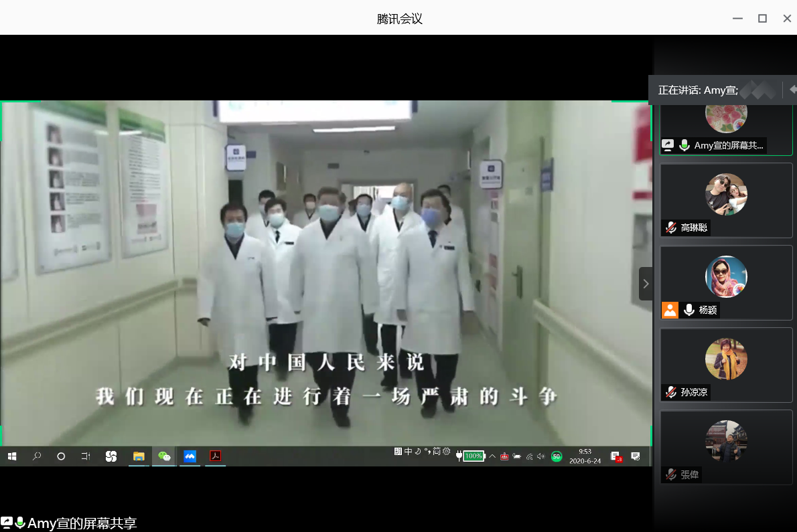Click the red tray icon beside the chevron

click(504, 456)
